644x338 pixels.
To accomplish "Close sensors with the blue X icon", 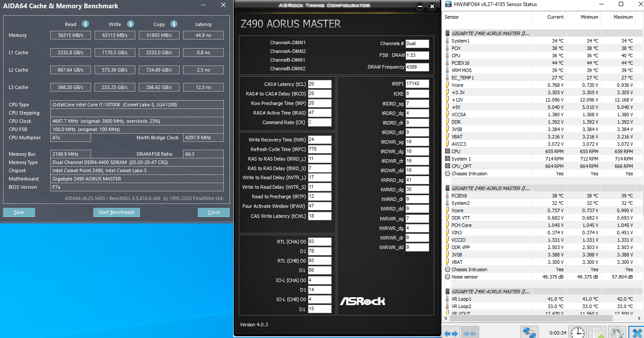I will [636, 332].
